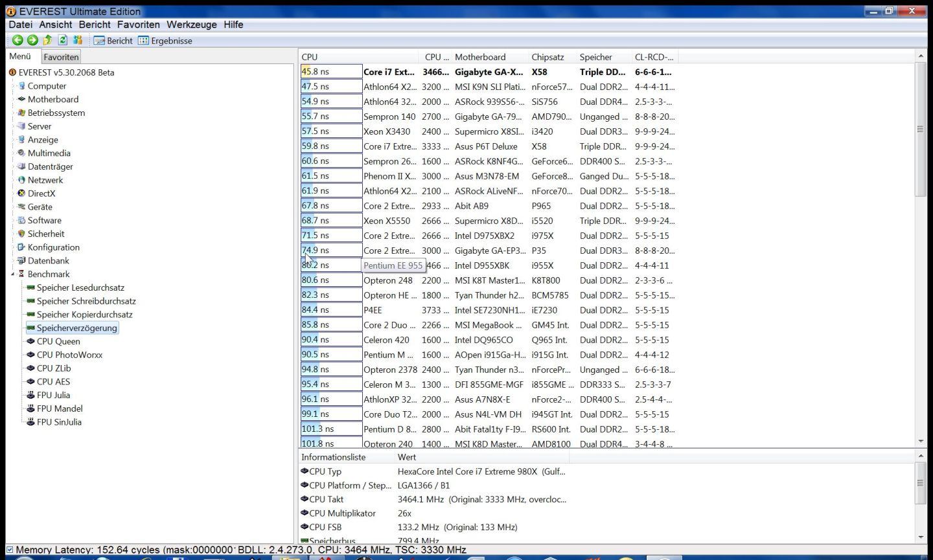The width and height of the screenshot is (933, 560).
Task: Open the Ansicht menu
Action: 56,25
